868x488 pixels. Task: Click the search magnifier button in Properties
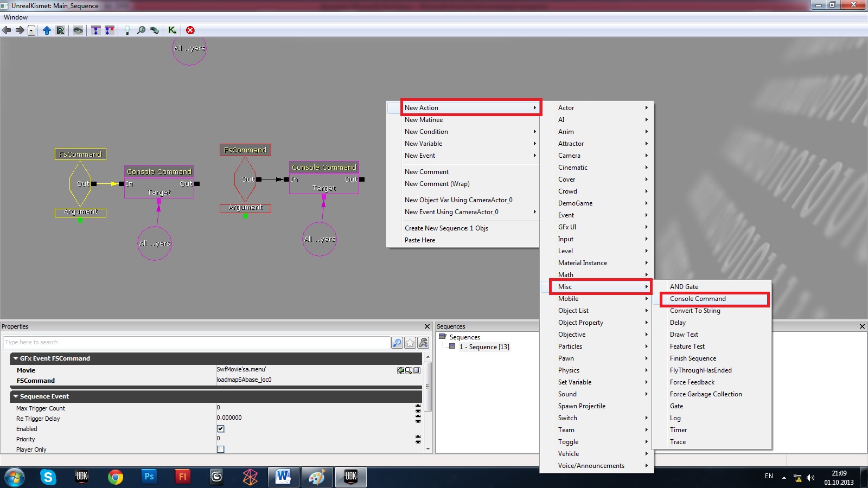397,343
